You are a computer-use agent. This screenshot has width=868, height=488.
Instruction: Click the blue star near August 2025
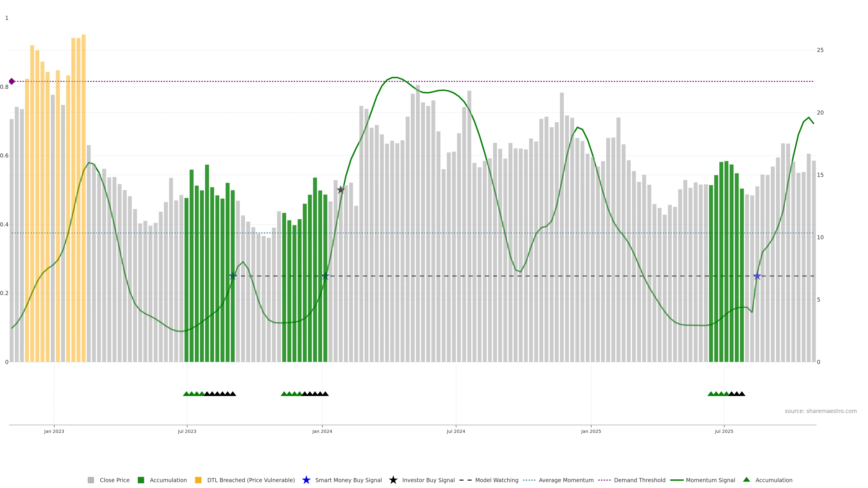pos(757,276)
